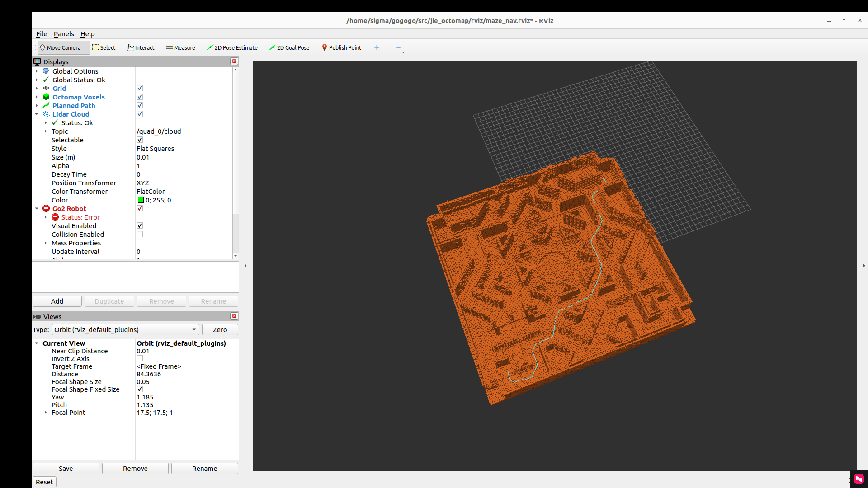Image resolution: width=868 pixels, height=488 pixels.
Task: Click the Go2 Robot red error icon
Action: click(x=46, y=208)
